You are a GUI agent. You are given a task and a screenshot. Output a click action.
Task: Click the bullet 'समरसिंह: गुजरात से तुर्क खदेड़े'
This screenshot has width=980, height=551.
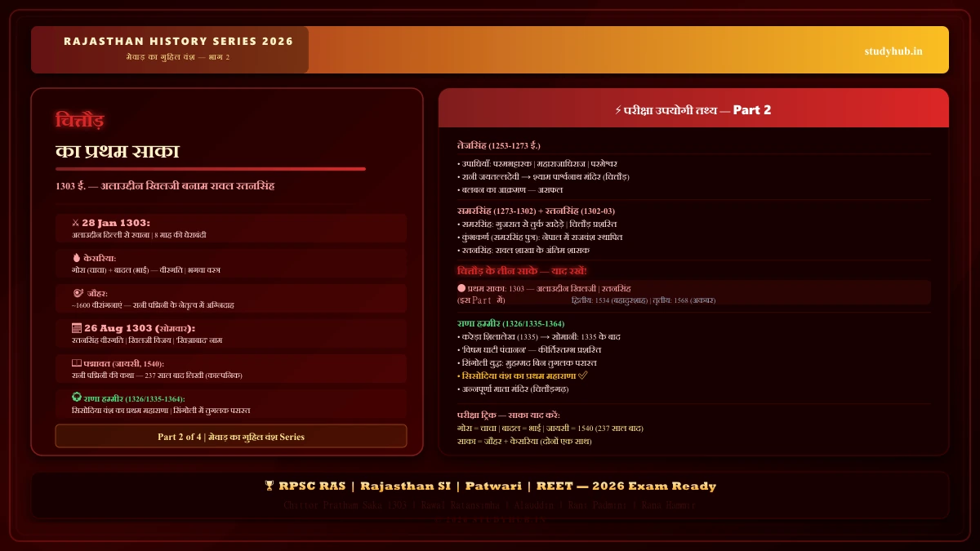click(x=537, y=224)
